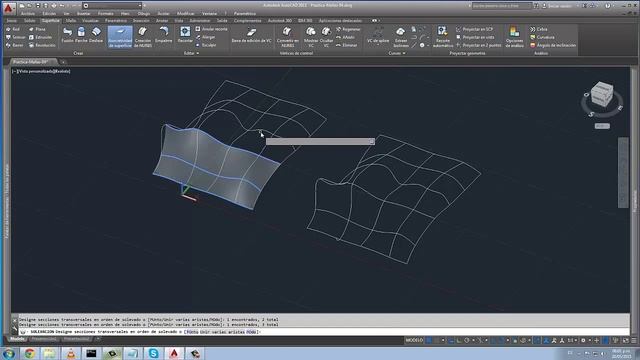The image size is (640, 360).
Task: Choose the Empalme surface tool
Action: coord(164,35)
